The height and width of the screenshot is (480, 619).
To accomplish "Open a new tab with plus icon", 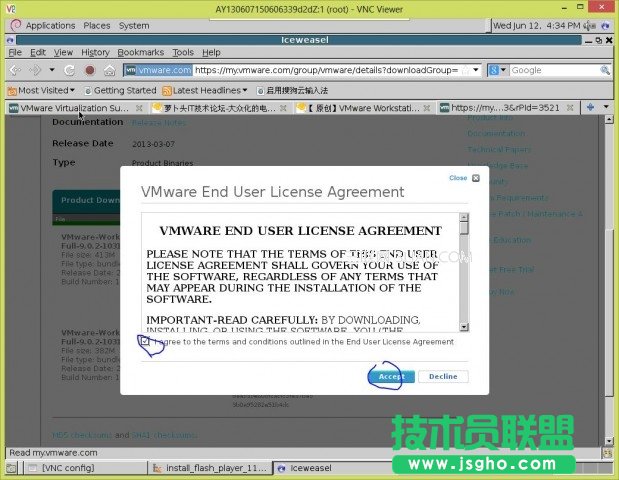I will [590, 107].
